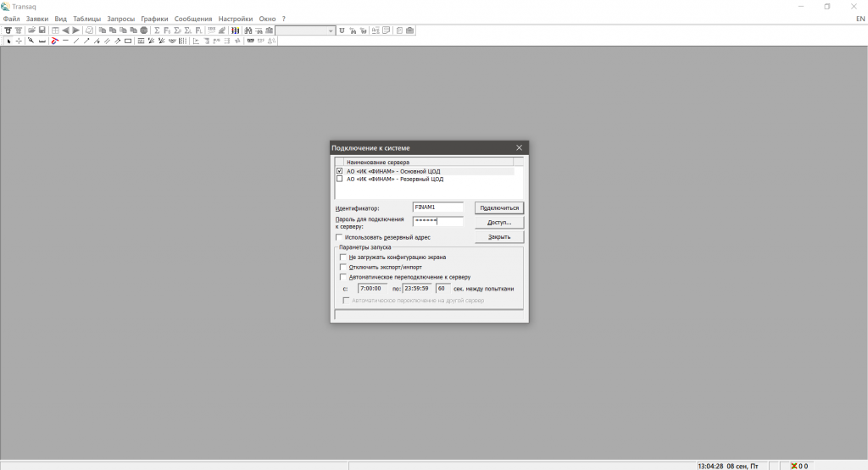This screenshot has width=868, height=470.
Task: Click the «Подключиться» button
Action: click(498, 207)
